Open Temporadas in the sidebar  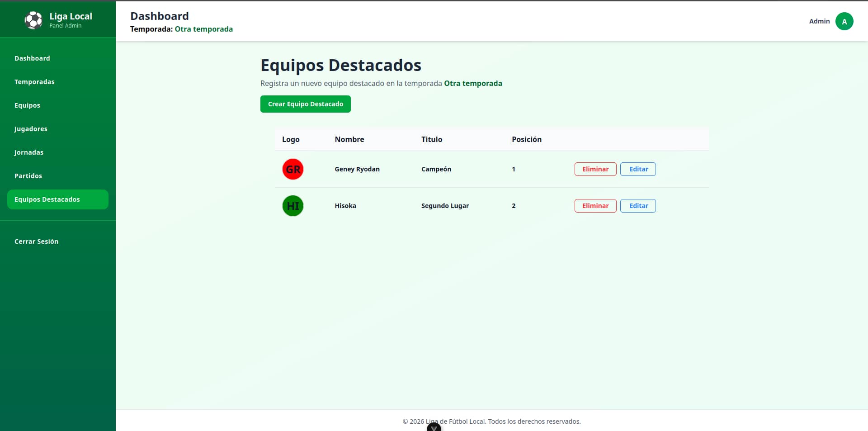pyautogui.click(x=58, y=82)
